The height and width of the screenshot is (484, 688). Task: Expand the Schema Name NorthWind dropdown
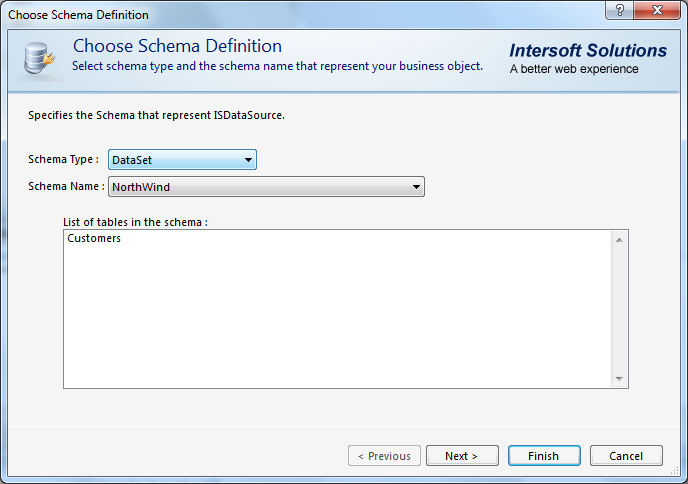[x=266, y=187]
